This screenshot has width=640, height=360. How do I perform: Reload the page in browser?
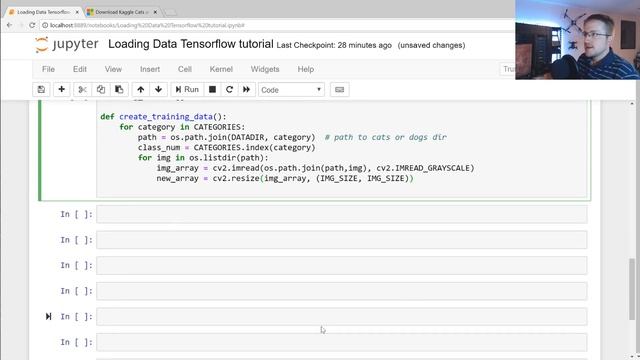tap(32, 25)
